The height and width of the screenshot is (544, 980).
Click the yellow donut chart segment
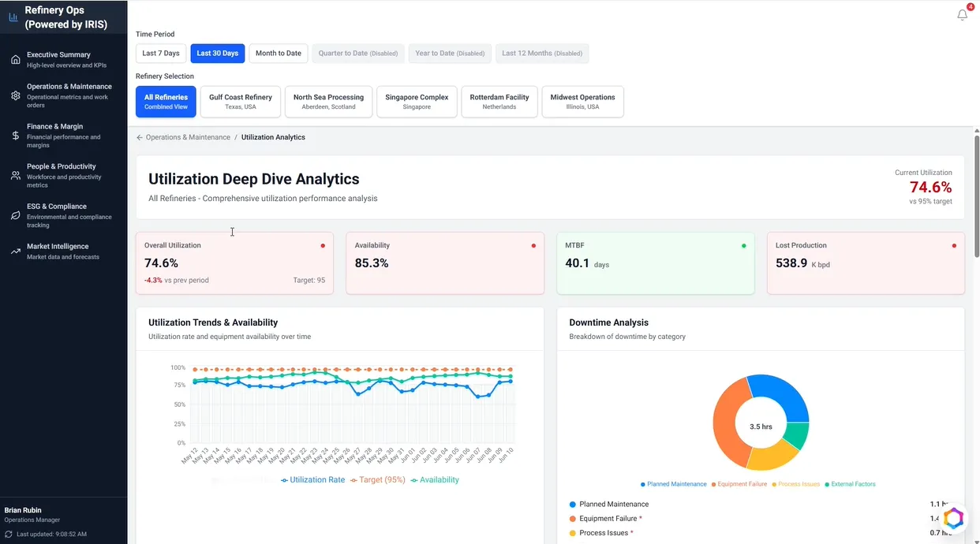point(774,456)
